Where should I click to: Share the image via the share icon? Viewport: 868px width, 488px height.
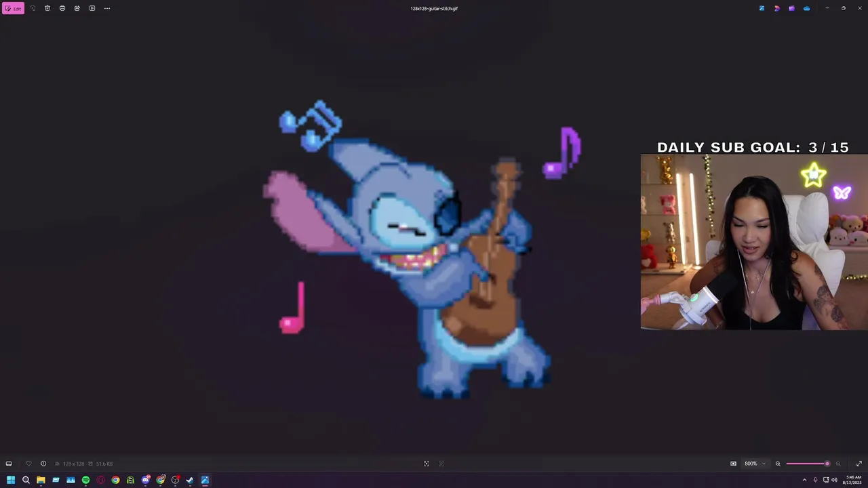tap(77, 8)
